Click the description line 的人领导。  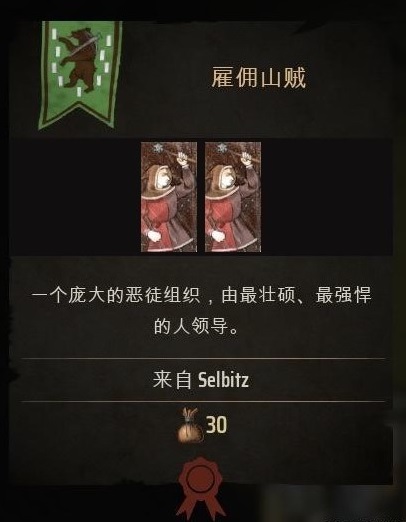197,326
